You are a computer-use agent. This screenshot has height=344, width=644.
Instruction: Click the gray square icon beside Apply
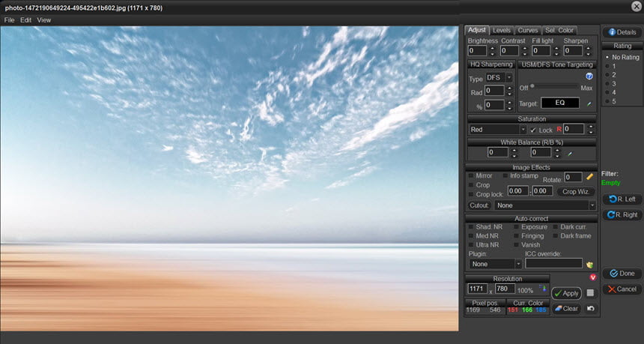pyautogui.click(x=590, y=293)
